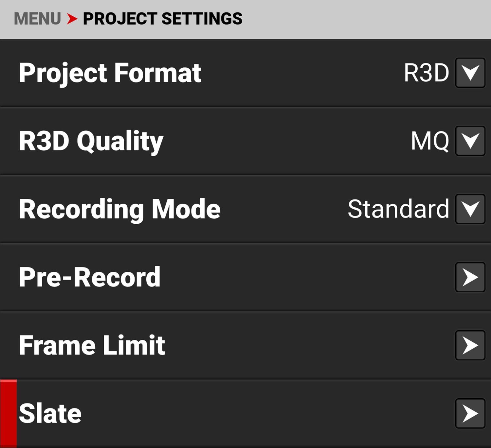491x448 pixels.
Task: Open Pre-Record submenu with its arrow icon
Action: coord(470,277)
